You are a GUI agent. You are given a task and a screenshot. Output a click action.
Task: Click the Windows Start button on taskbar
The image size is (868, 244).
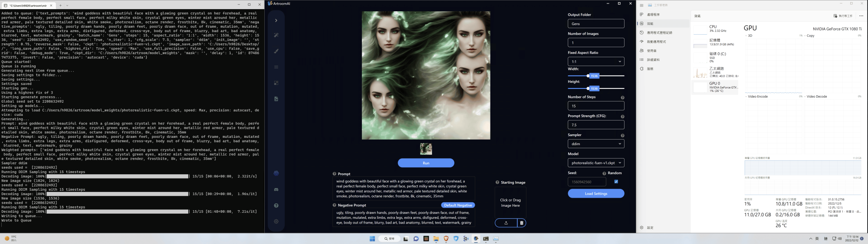[x=372, y=239]
